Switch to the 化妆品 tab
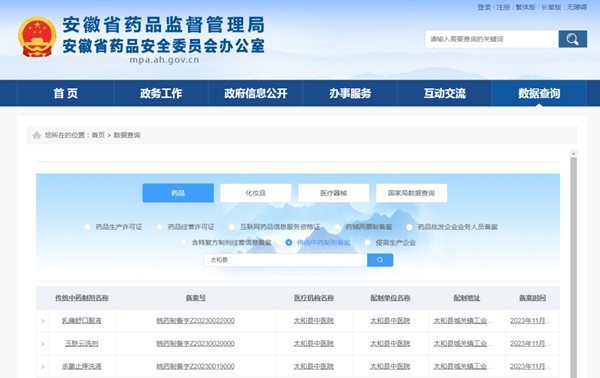600x378 pixels. [256, 193]
